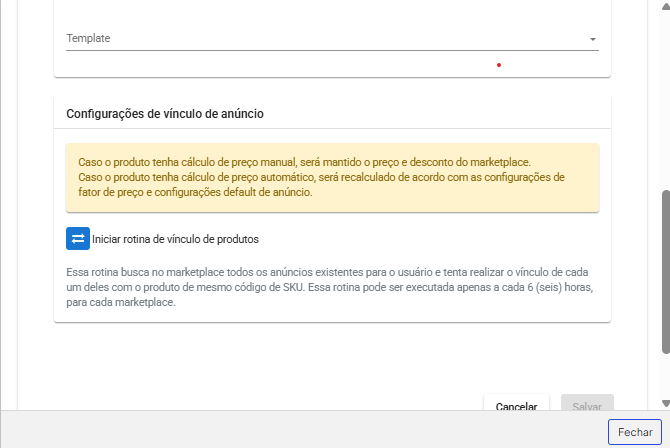The width and height of the screenshot is (670, 448).
Task: Click the 'Iniciar rotina de vínculo de produtos' label
Action: 176,240
